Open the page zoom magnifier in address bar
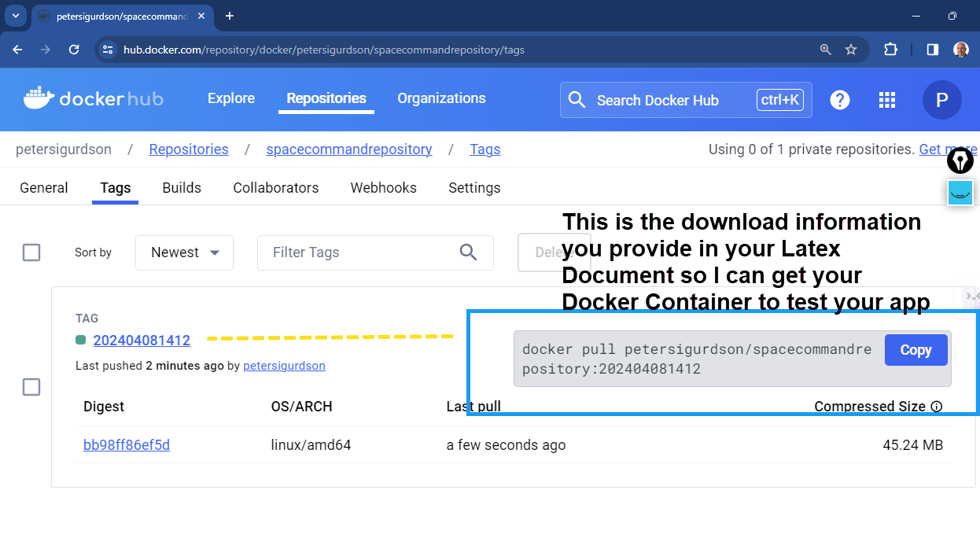 [826, 50]
